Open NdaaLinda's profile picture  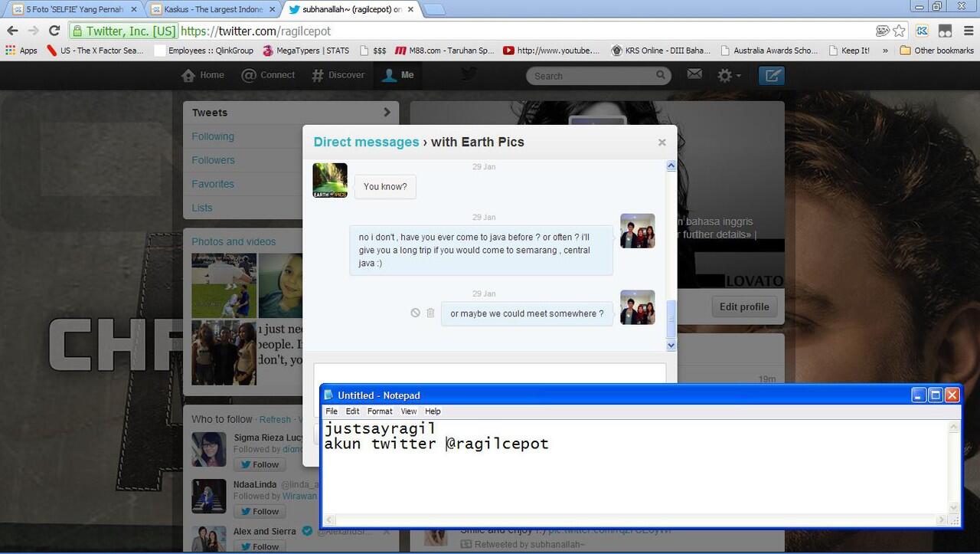tap(208, 496)
